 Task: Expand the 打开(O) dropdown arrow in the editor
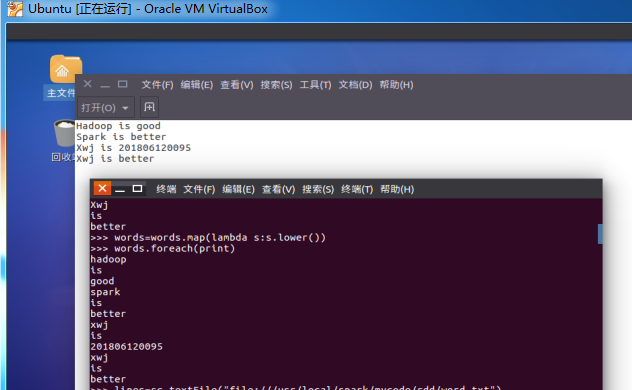[125, 108]
